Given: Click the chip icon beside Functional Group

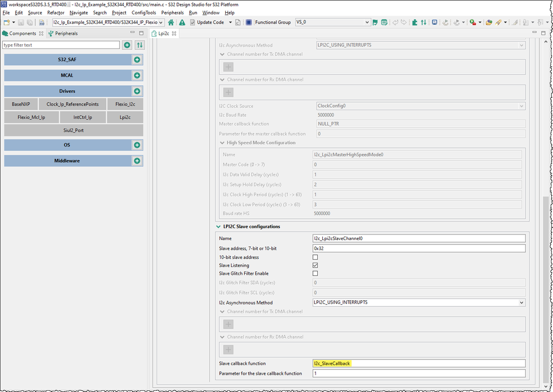Looking at the screenshot, I should [x=249, y=22].
